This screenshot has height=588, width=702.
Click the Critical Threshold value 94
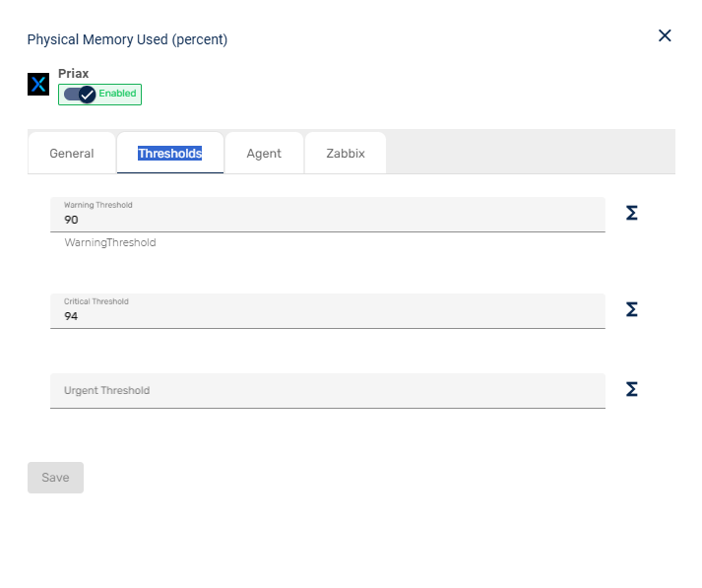[72, 316]
